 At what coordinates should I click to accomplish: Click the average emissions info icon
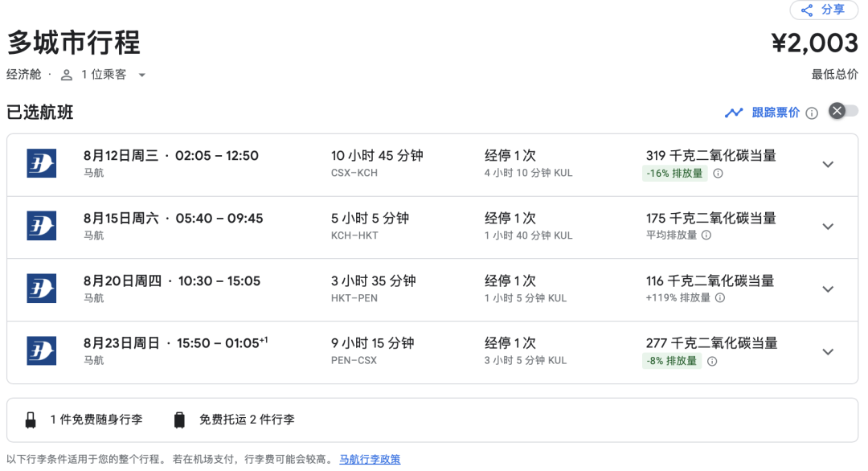pos(706,235)
